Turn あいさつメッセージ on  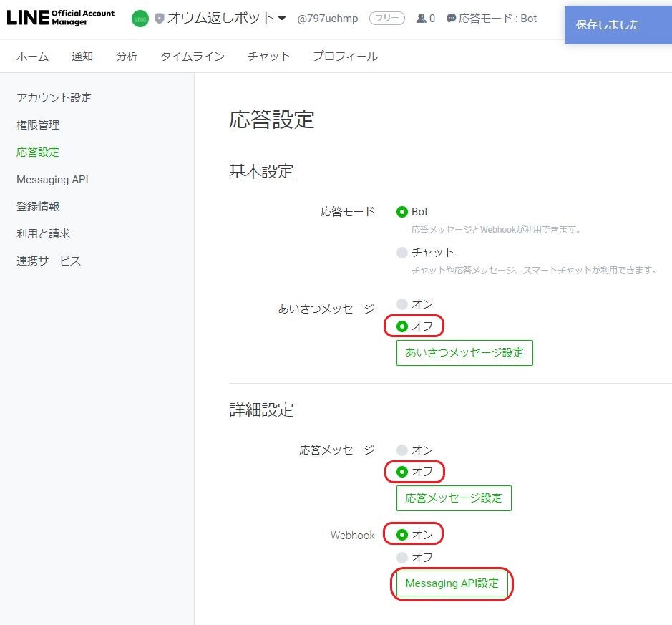coord(402,304)
